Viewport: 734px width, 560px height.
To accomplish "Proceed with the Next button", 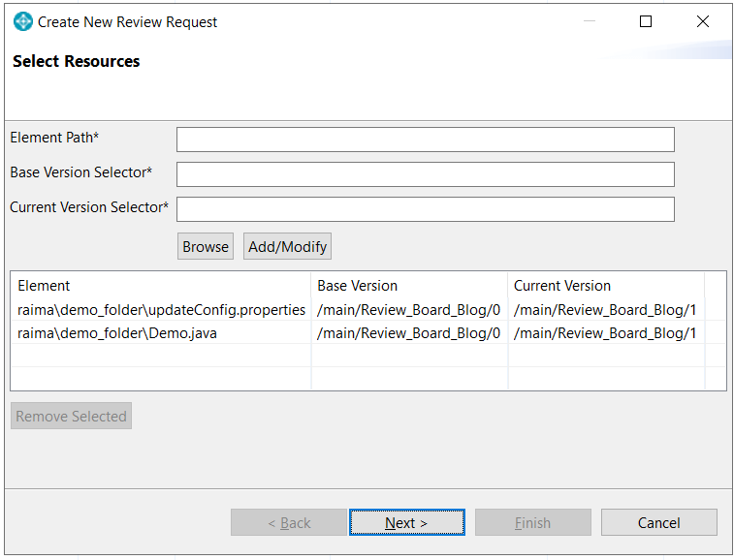I will coord(407,522).
